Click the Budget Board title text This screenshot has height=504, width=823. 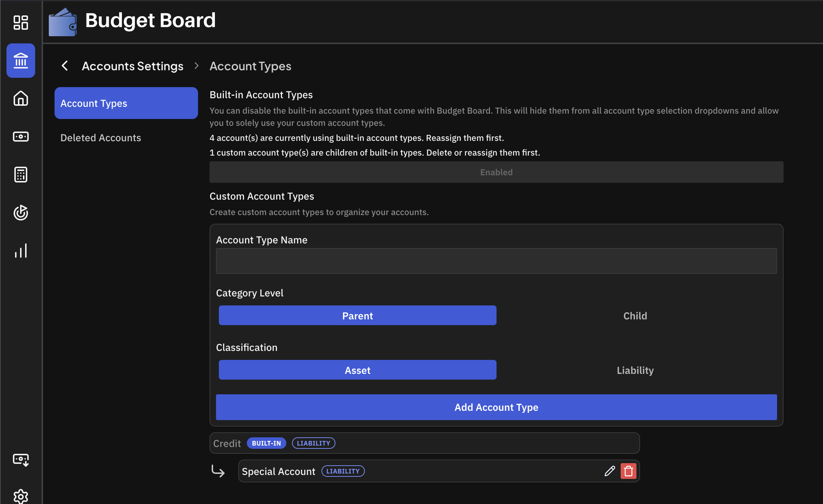150,20
